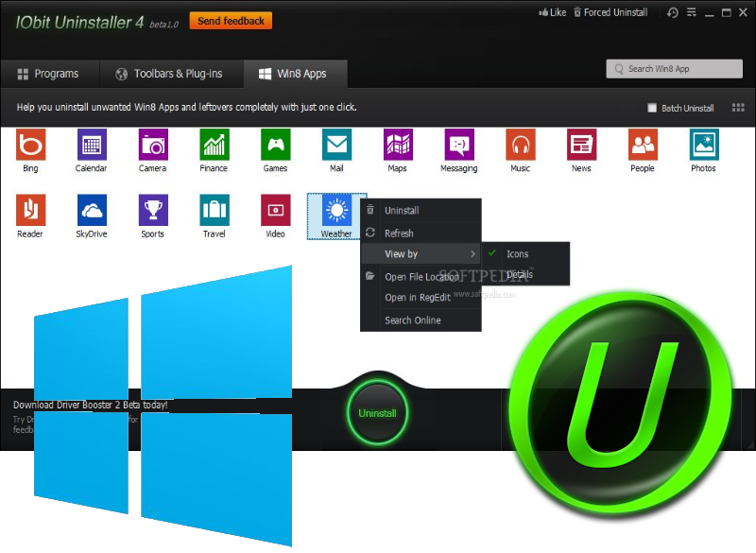Select the Finance app icon
This screenshot has width=756, height=553.
point(214,146)
